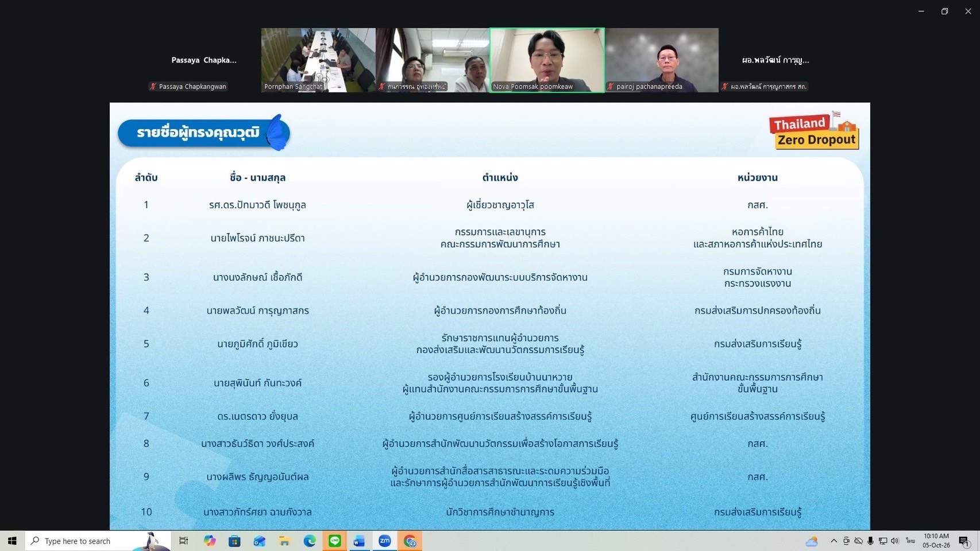Click the รายชื่อผู้ทรงคุณวุฒิ title banner

204,133
